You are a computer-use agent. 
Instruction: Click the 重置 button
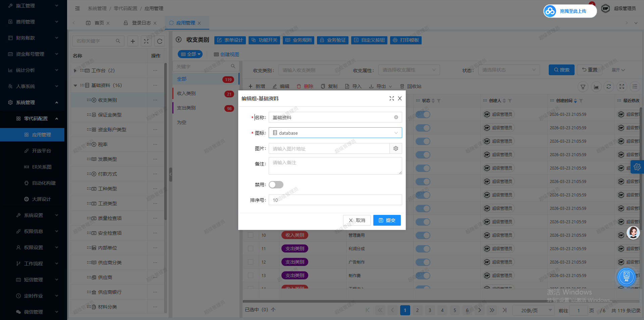click(590, 70)
